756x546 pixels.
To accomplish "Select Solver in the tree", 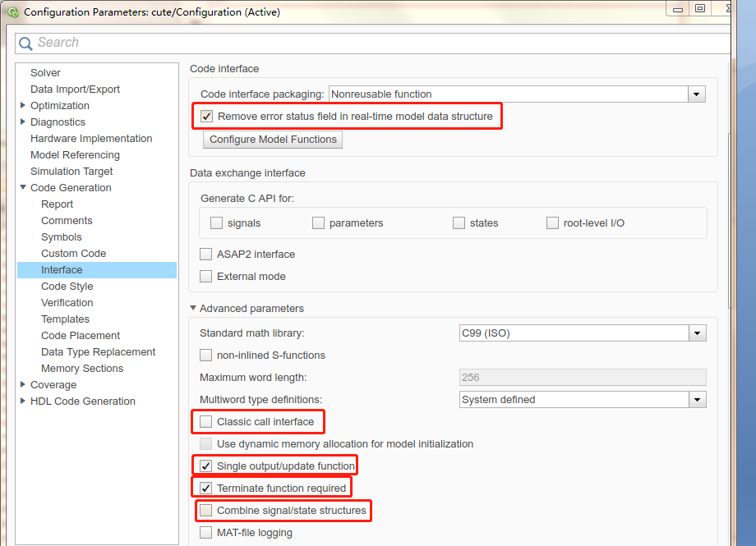I will click(45, 73).
